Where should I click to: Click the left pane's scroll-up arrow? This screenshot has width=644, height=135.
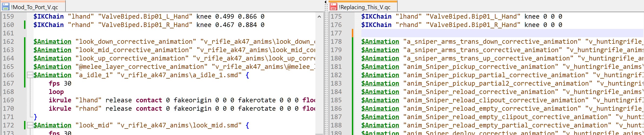(319, 16)
